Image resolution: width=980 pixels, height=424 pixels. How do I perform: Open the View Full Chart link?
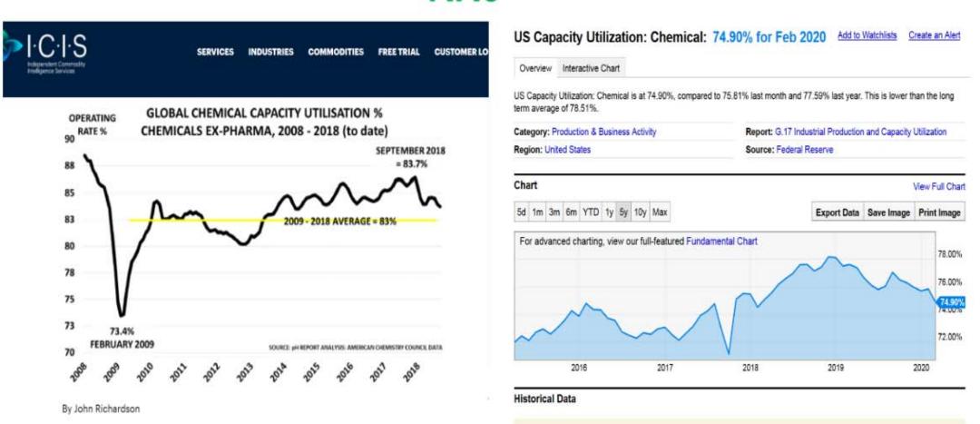coord(938,186)
